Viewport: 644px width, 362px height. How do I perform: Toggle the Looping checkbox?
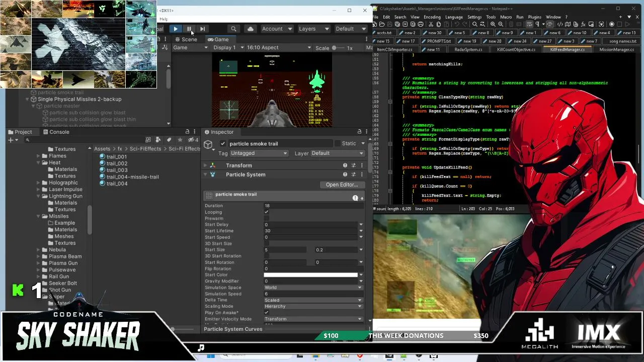click(x=266, y=212)
